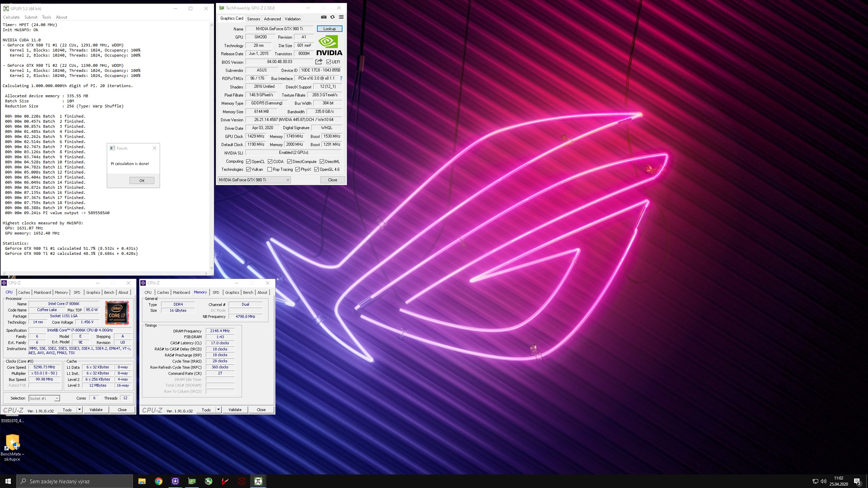The height and width of the screenshot is (488, 868).
Task: Click the Xbox taskbar icon
Action: (208, 481)
